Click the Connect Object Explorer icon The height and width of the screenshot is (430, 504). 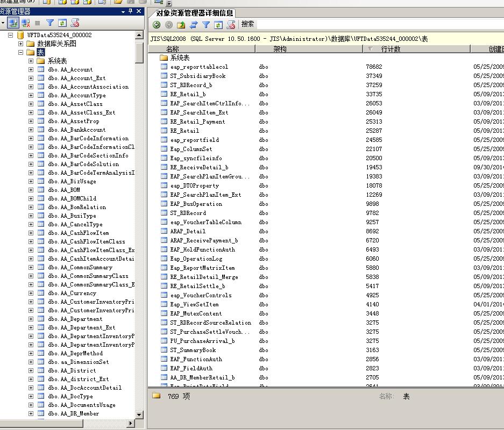pos(13,23)
